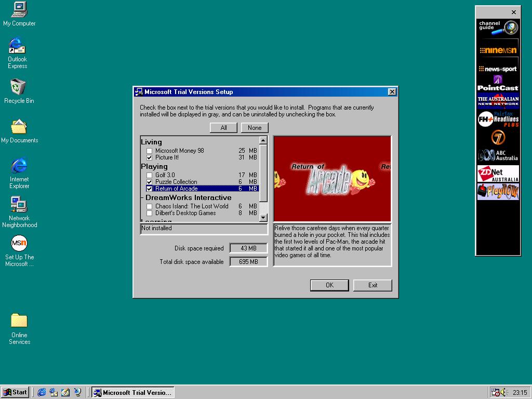Image resolution: width=532 pixels, height=399 pixels.
Task: Click the All button to select everything
Action: pyautogui.click(x=223, y=128)
